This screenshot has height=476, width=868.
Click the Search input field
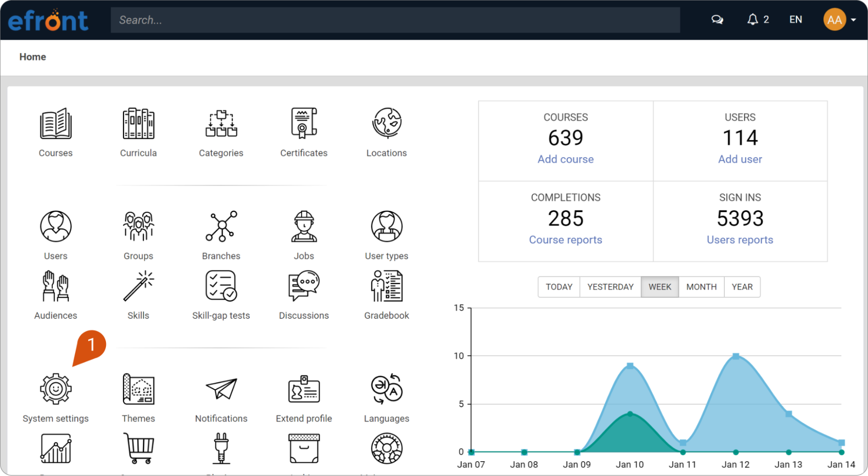[x=395, y=20]
